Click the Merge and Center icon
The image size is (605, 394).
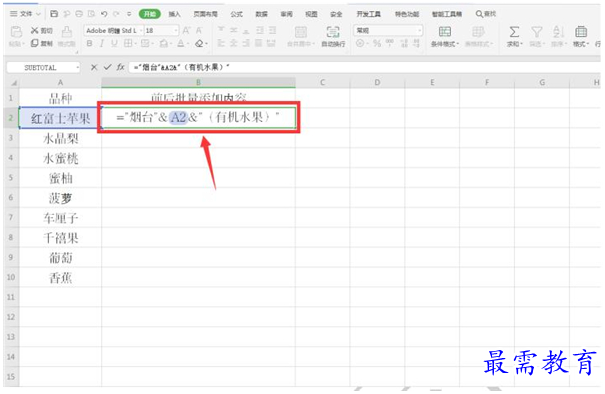coord(301,32)
